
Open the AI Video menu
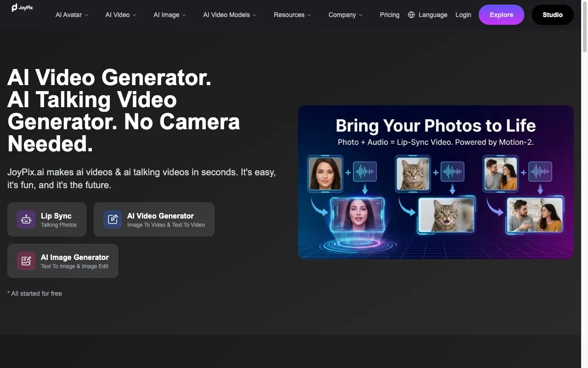click(121, 15)
